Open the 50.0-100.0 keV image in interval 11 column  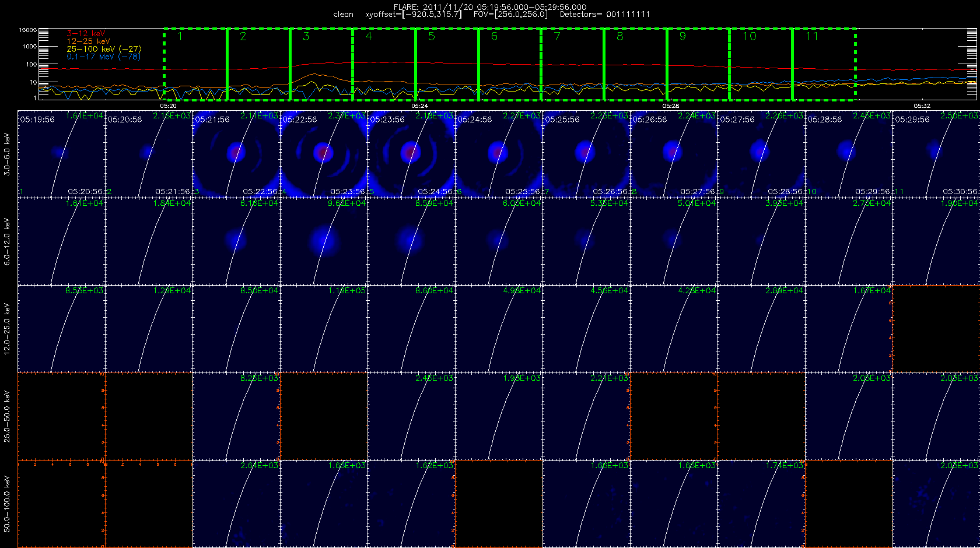click(x=936, y=504)
